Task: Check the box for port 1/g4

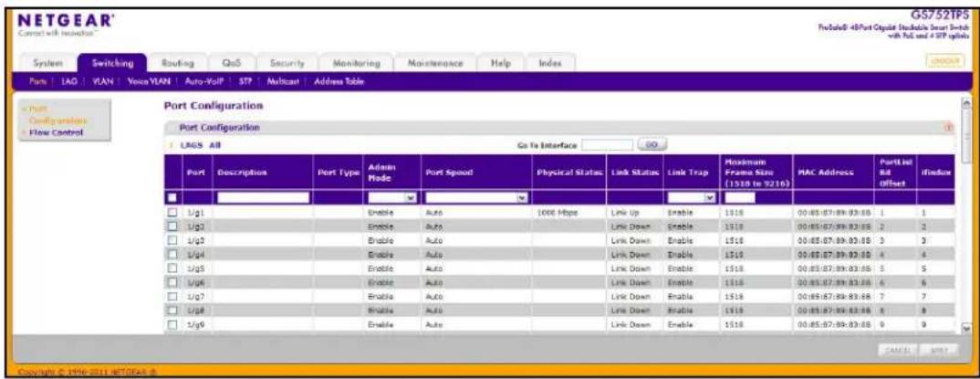Action: tap(172, 255)
